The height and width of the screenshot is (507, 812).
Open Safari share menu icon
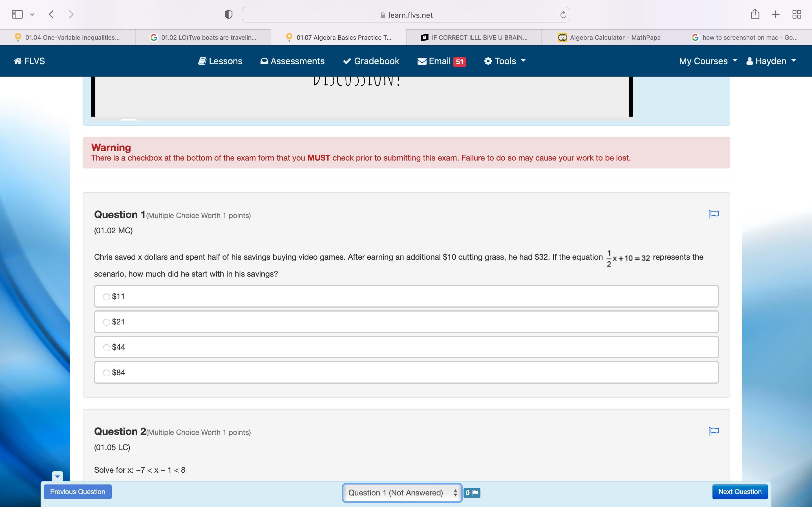(755, 14)
